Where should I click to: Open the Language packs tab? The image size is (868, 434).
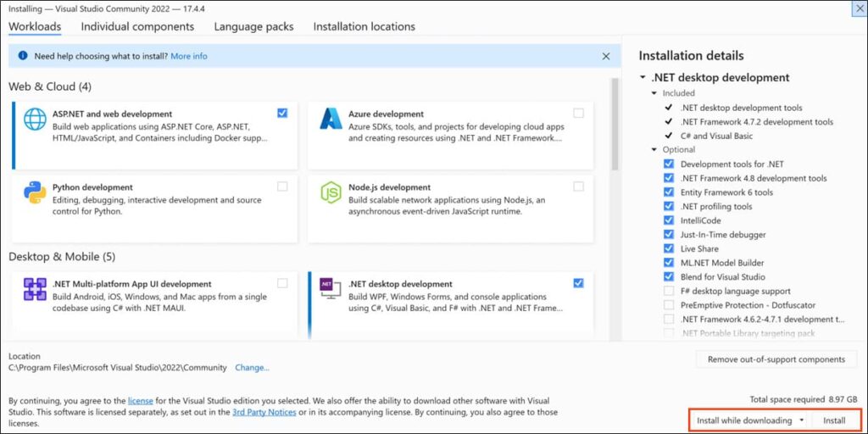[253, 26]
